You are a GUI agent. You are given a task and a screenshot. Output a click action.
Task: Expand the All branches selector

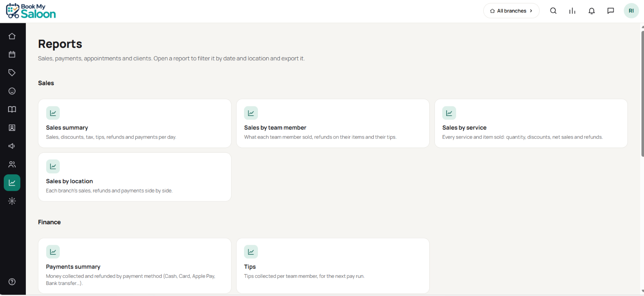pyautogui.click(x=511, y=11)
